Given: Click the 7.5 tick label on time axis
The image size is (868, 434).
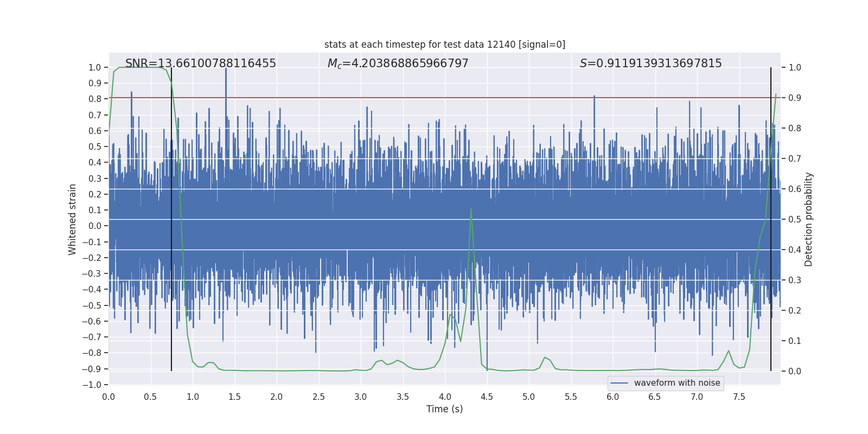Looking at the screenshot, I should click(x=739, y=397).
